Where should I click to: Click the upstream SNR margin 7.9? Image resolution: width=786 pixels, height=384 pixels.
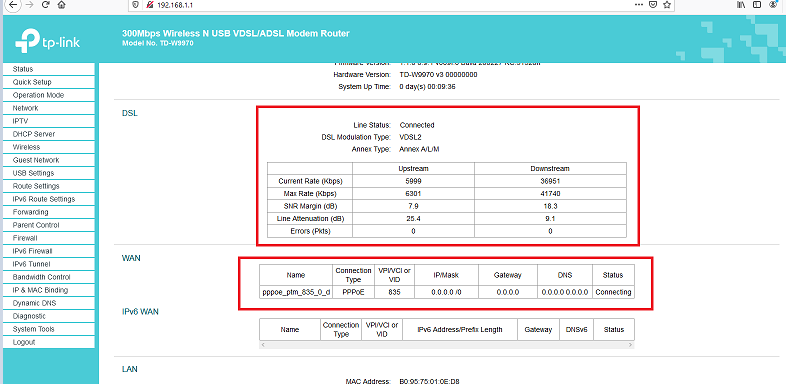414,206
